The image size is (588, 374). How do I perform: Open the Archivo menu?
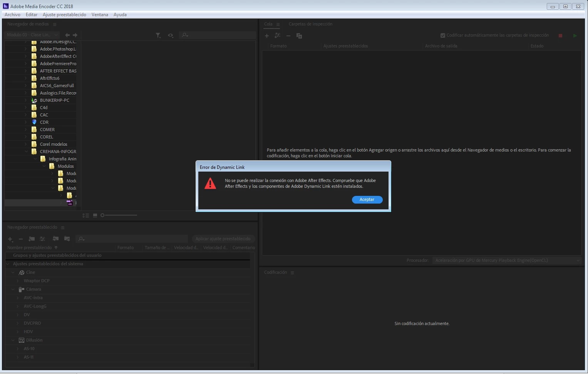tap(12, 15)
